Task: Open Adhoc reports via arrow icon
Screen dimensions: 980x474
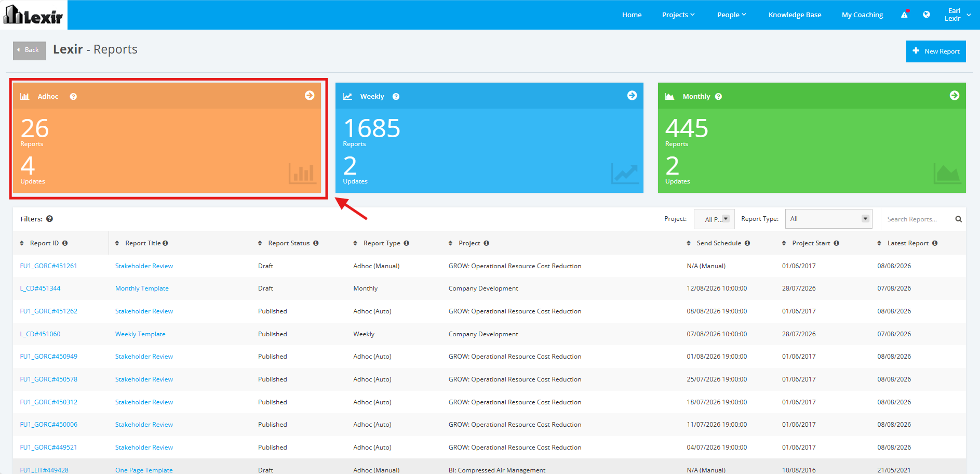Action: [x=310, y=96]
